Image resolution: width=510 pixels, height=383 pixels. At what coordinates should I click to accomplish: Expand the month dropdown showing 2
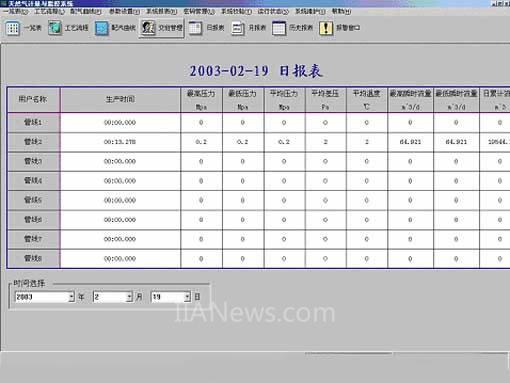(x=130, y=297)
